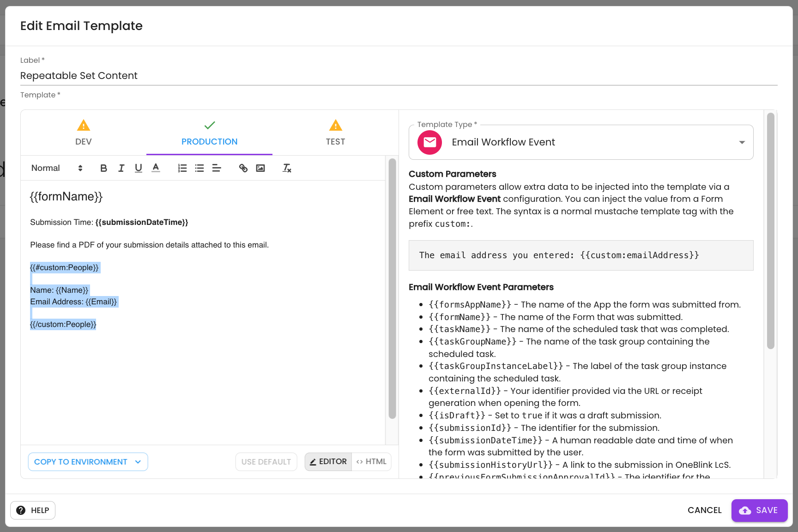This screenshot has width=798, height=532.
Task: Clear text formatting
Action: (x=287, y=168)
